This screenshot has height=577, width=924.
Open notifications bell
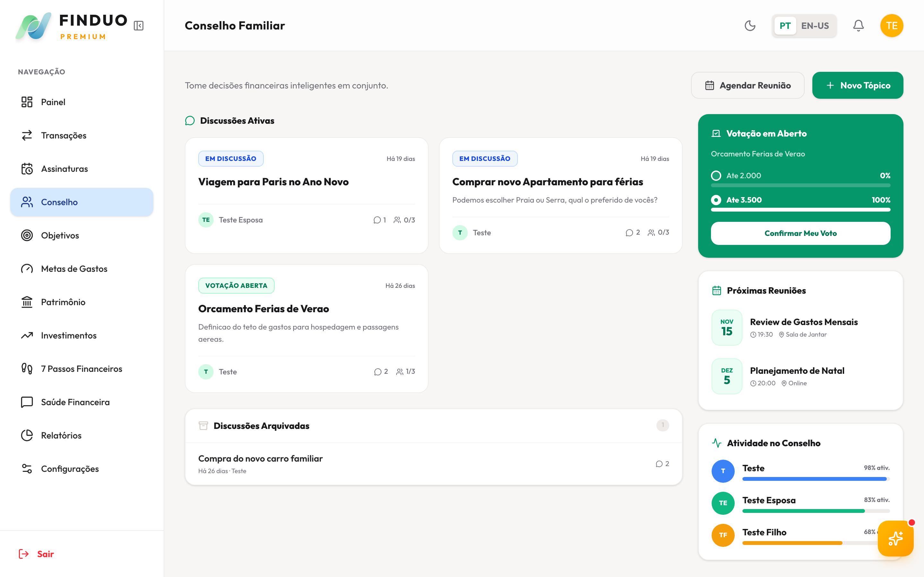858,26
